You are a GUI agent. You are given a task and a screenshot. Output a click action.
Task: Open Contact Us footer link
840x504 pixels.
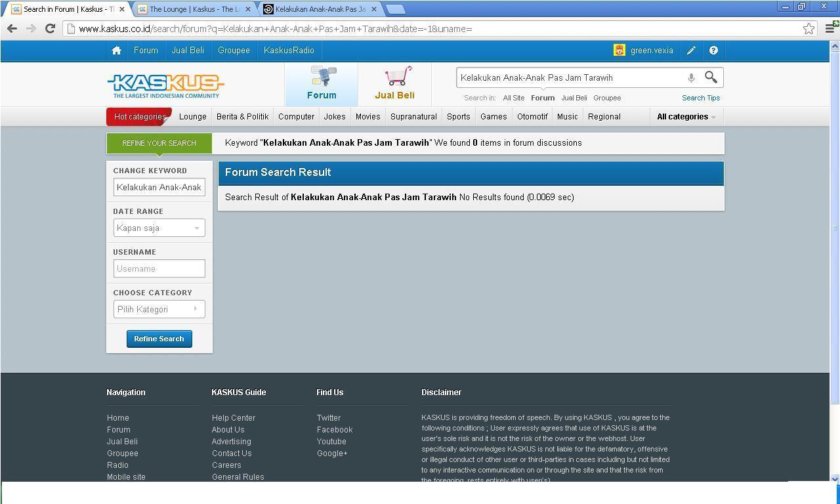tap(232, 453)
